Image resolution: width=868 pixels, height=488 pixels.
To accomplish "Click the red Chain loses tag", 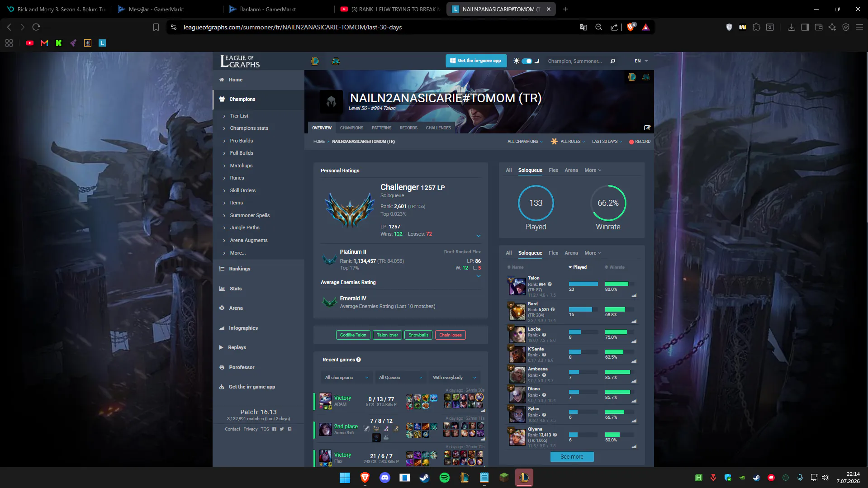I will coord(451,335).
